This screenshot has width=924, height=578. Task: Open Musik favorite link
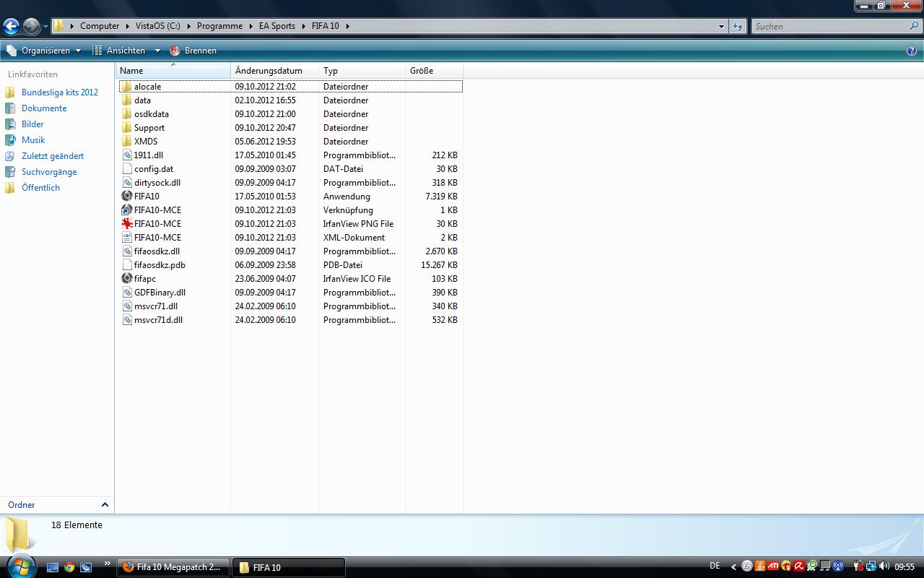[x=33, y=140]
